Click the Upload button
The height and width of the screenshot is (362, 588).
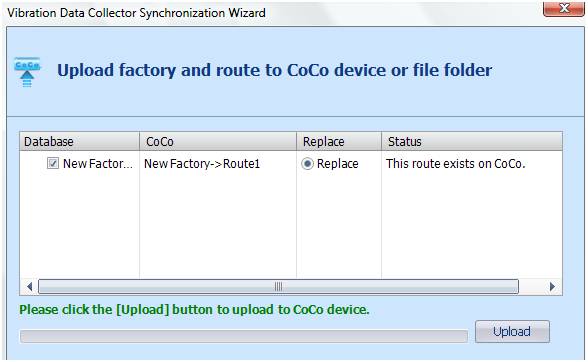click(512, 331)
